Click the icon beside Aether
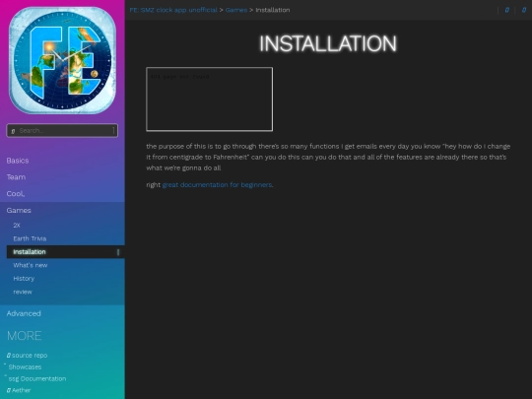Image resolution: width=532 pixels, height=399 pixels. [9, 390]
